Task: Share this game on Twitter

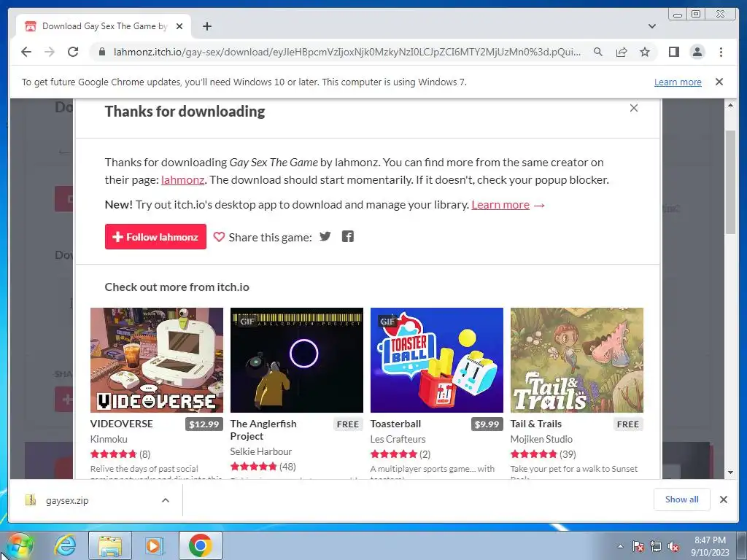Action: [325, 237]
